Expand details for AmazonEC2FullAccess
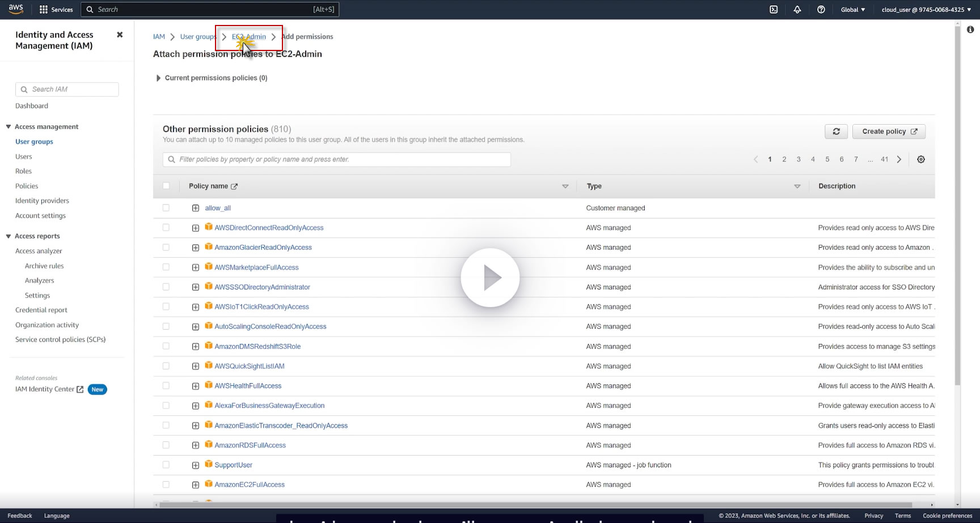This screenshot has height=523, width=980. click(196, 485)
